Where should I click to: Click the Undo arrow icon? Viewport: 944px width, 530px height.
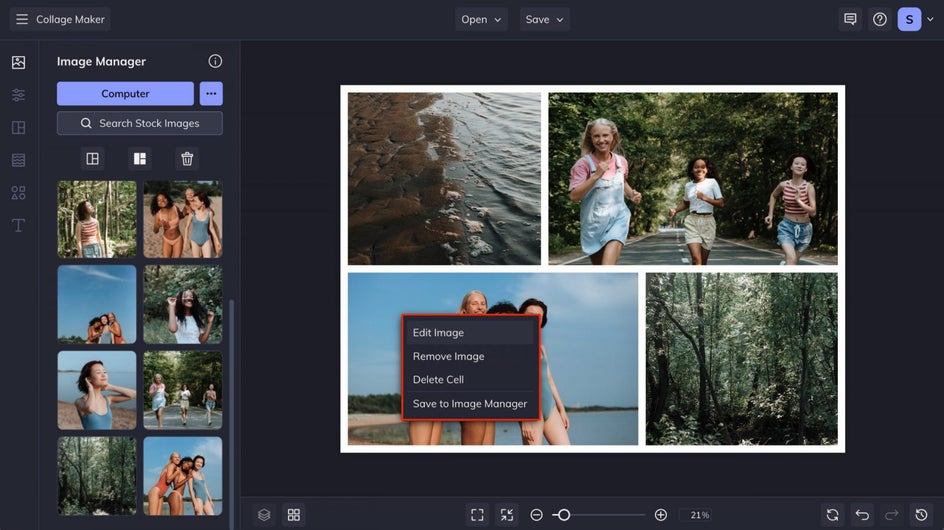click(x=862, y=515)
